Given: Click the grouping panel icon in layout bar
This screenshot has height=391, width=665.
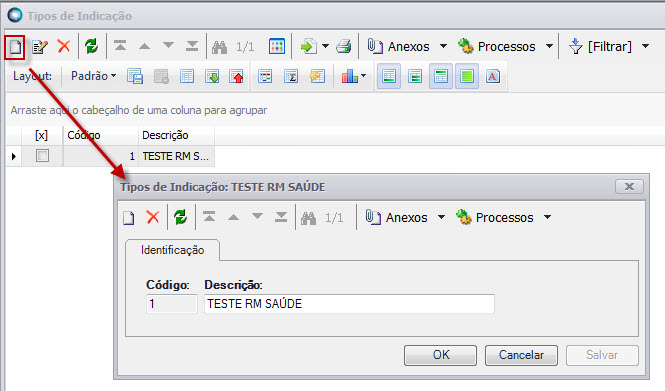Looking at the screenshot, I should tap(265, 76).
